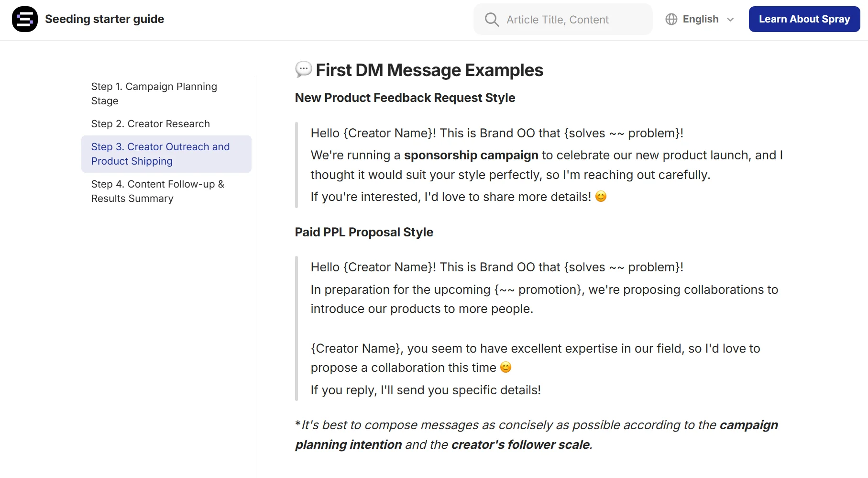Viewport: 868px width, 478px height.
Task: Click the globe language icon
Action: click(x=671, y=19)
